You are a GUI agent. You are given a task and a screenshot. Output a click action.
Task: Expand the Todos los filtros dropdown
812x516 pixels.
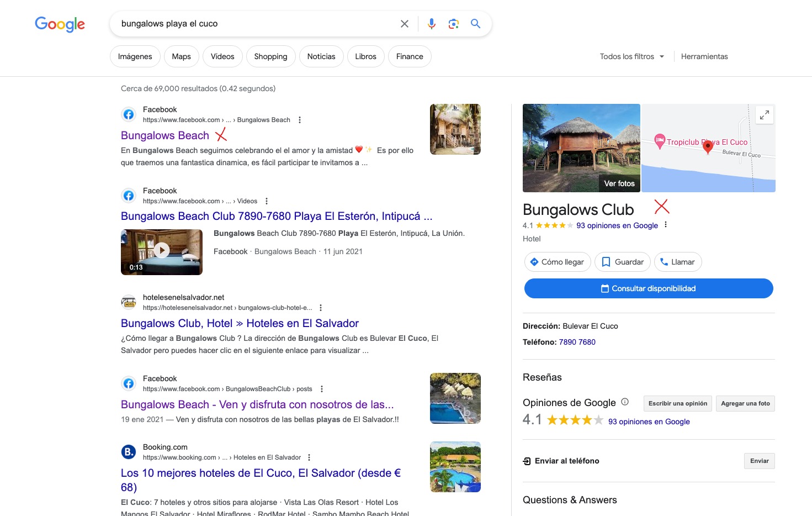(632, 56)
